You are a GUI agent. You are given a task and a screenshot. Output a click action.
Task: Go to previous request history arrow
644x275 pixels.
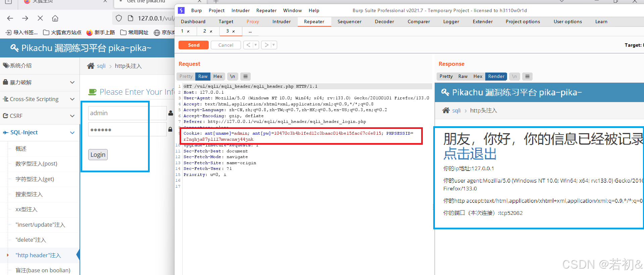tap(248, 45)
